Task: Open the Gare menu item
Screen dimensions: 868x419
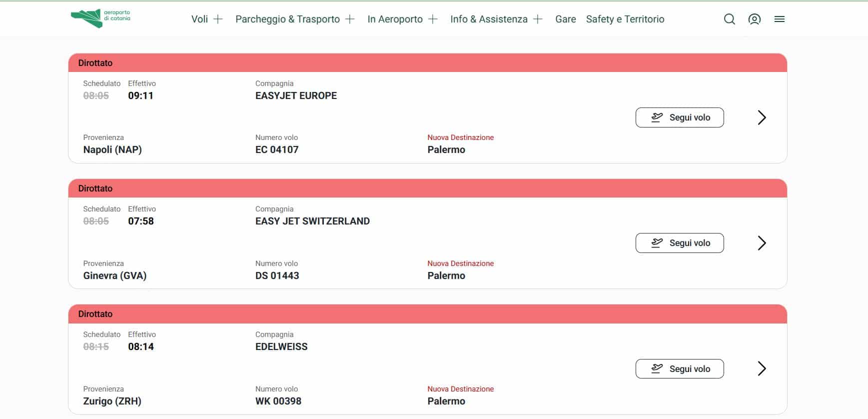Action: tap(566, 19)
